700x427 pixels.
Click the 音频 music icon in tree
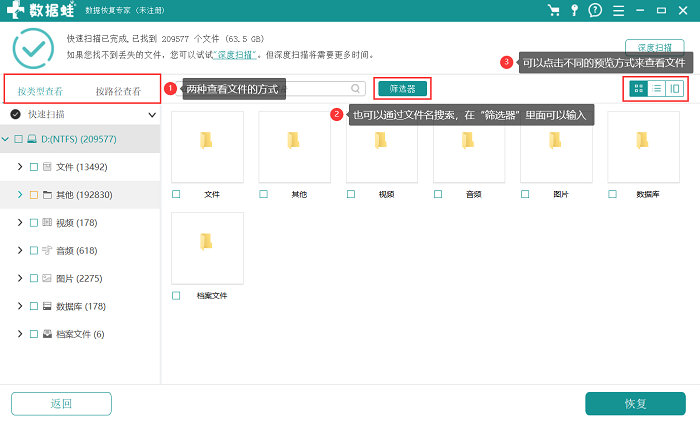[x=47, y=250]
